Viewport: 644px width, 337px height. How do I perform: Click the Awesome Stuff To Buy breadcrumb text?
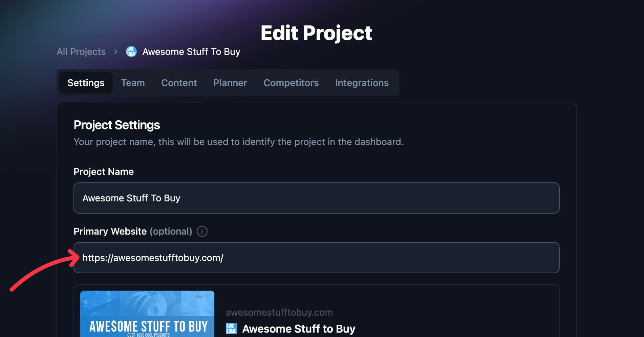coord(191,52)
